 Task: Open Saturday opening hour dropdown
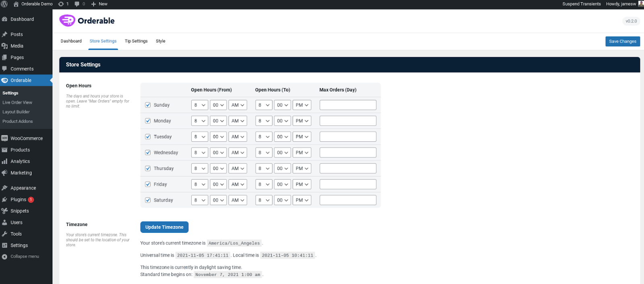pos(200,200)
